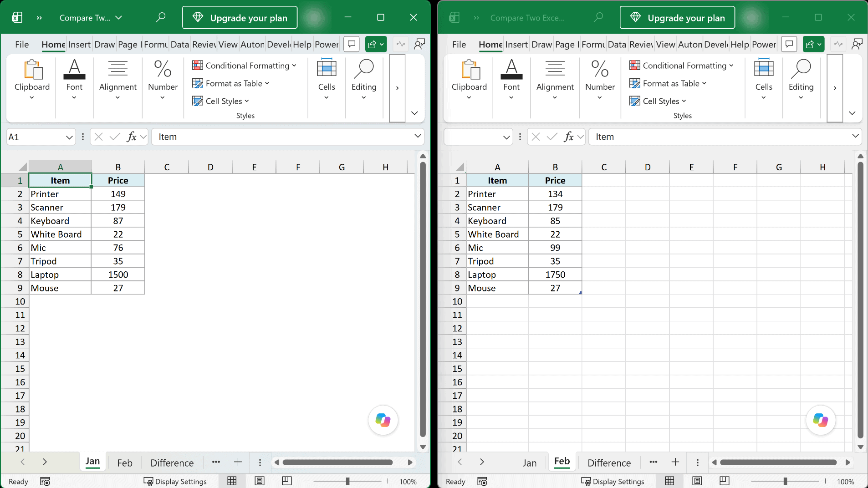868x488 pixels.
Task: Click Upgrade your plan in left window
Action: (x=240, y=18)
